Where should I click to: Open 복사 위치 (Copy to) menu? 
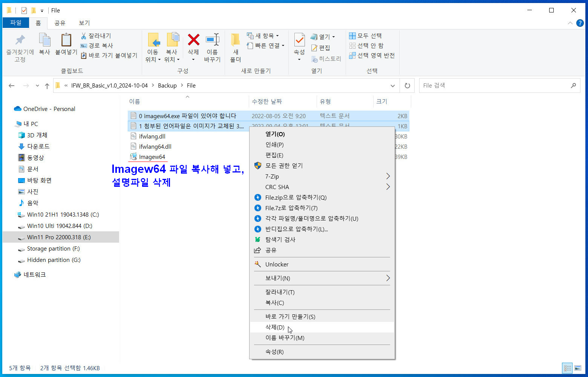[172, 48]
